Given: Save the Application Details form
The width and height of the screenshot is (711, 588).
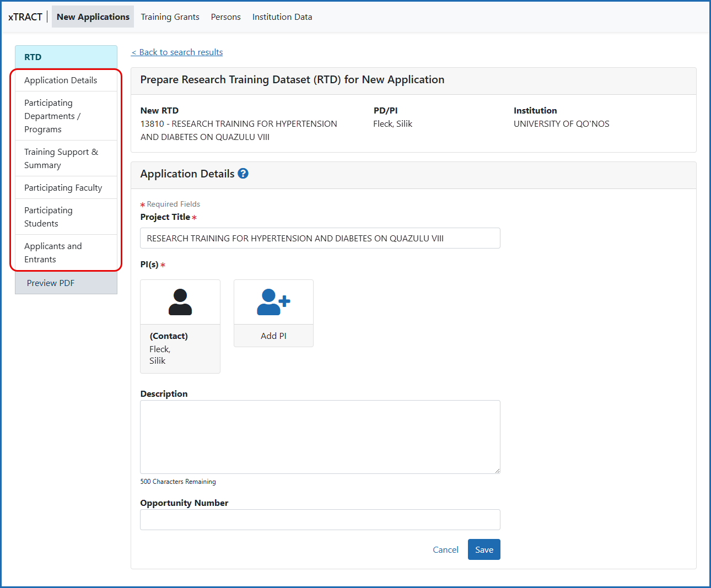Looking at the screenshot, I should (483, 549).
